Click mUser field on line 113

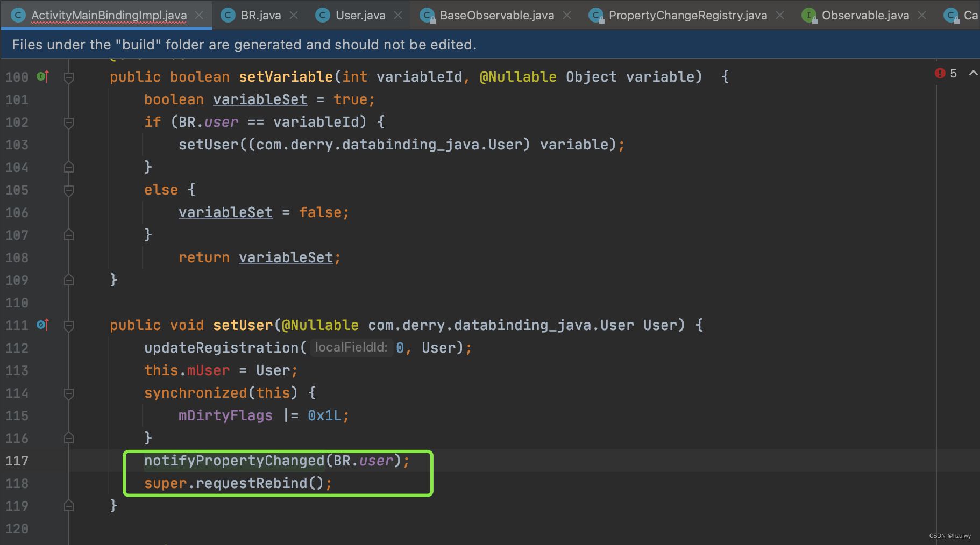pos(209,370)
